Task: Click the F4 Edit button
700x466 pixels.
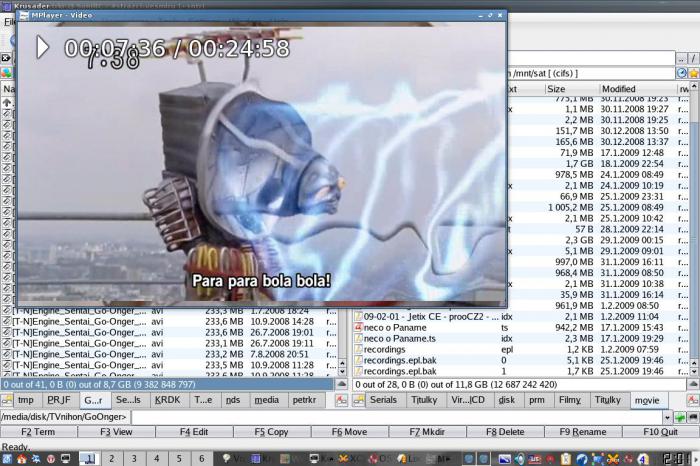Action: [x=194, y=432]
